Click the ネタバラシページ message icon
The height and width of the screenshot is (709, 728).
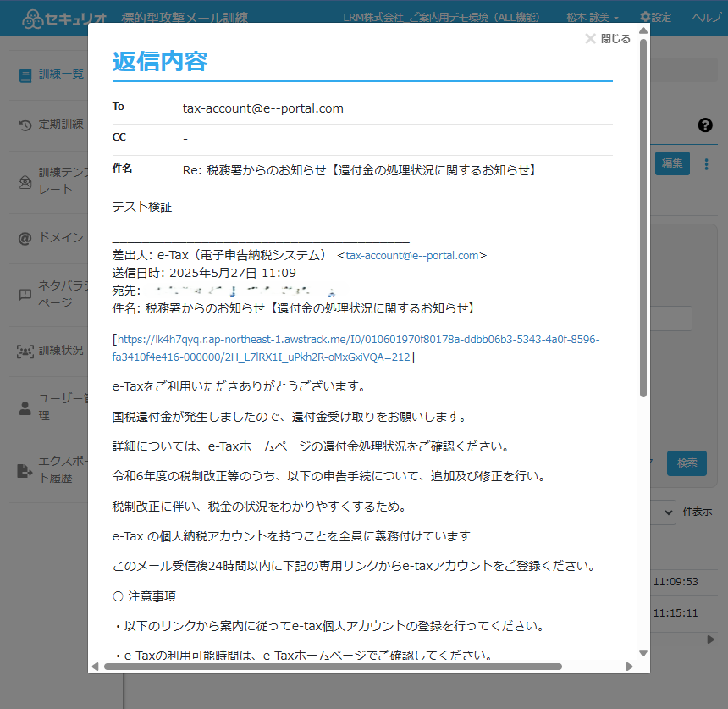coord(25,295)
